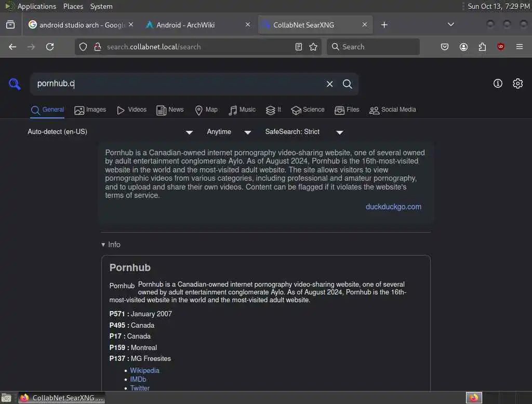
Task: Open the SearXNG about info icon
Action: (x=498, y=84)
